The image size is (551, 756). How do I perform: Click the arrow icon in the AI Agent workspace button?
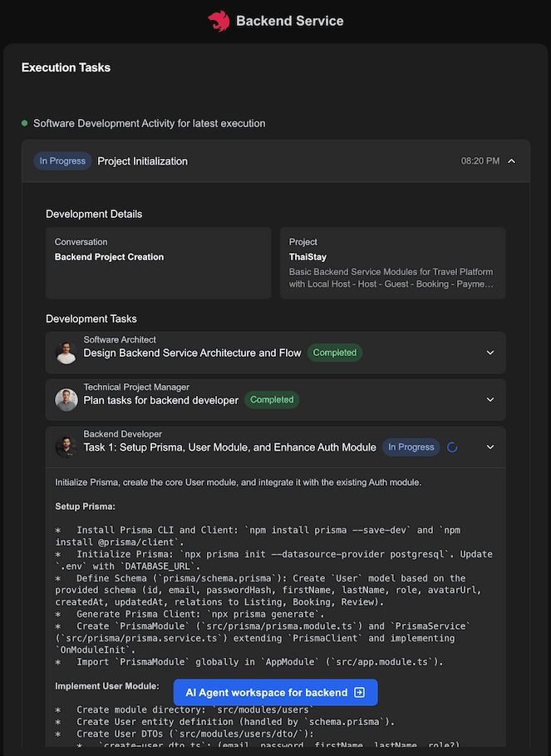point(359,693)
